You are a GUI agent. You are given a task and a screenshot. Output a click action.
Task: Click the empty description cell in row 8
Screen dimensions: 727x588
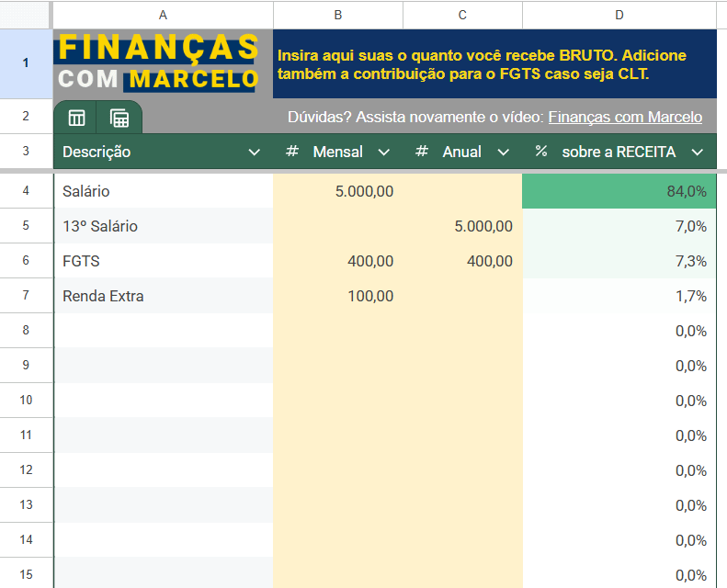coord(164,331)
